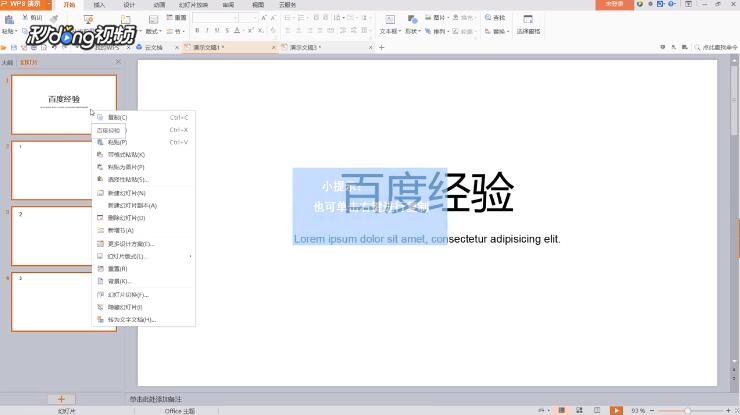Open the font size combo box

pos(248,17)
